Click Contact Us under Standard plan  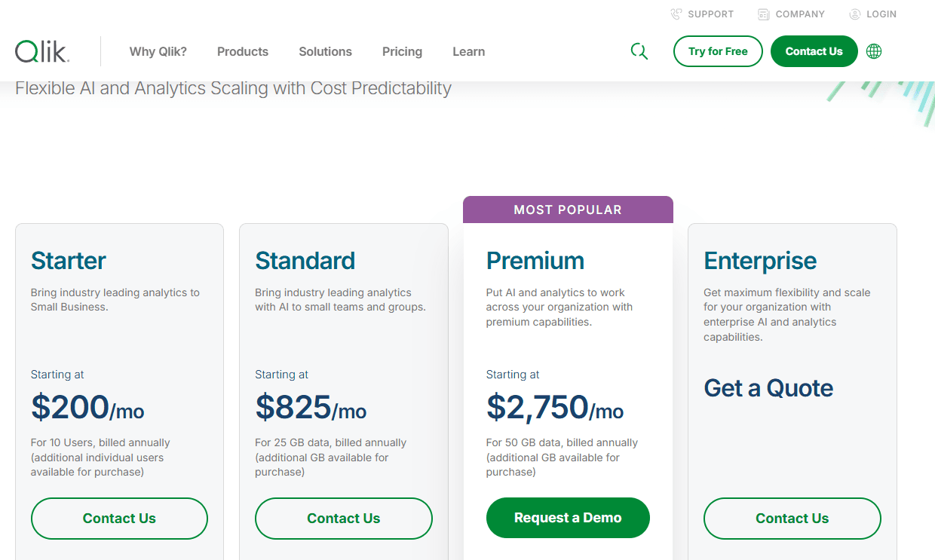click(343, 518)
